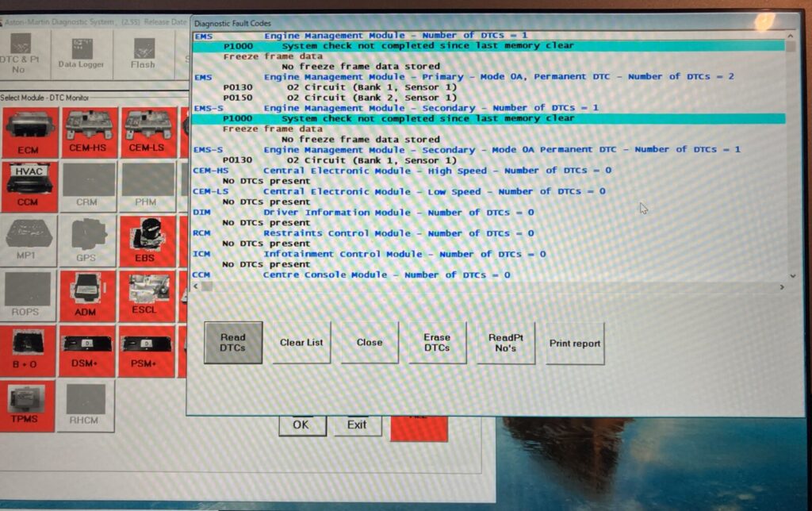Open the Flash tool
Image resolution: width=812 pixels, height=511 pixels.
[144, 54]
